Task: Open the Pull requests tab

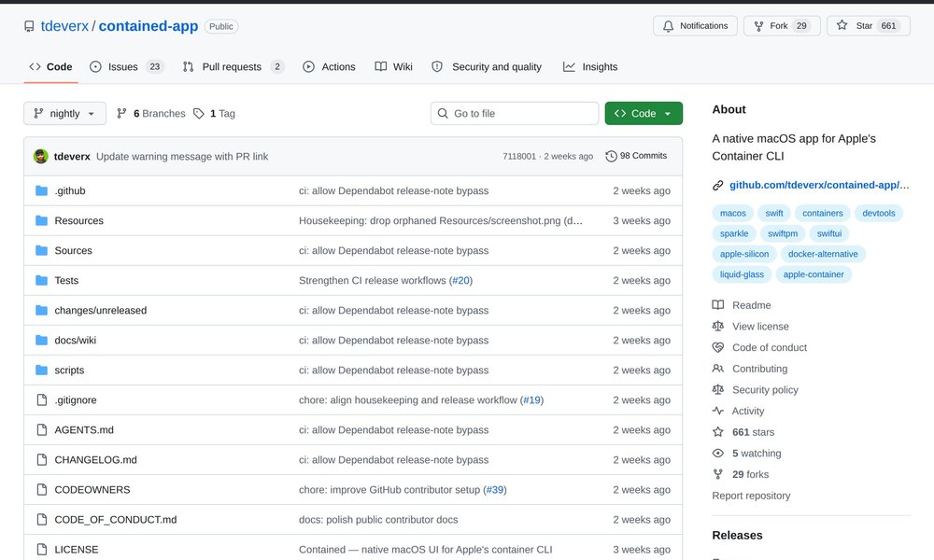Action: click(x=233, y=66)
